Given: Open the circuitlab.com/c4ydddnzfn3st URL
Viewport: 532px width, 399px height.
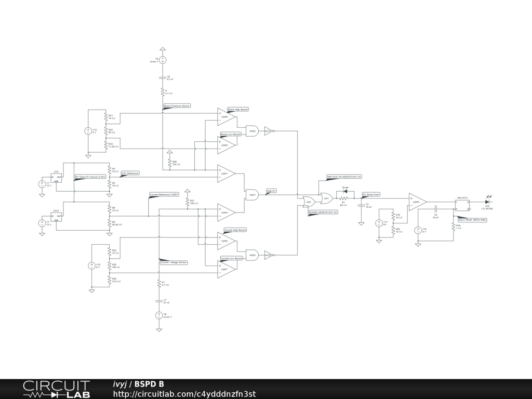Looking at the screenshot, I should point(184,394).
